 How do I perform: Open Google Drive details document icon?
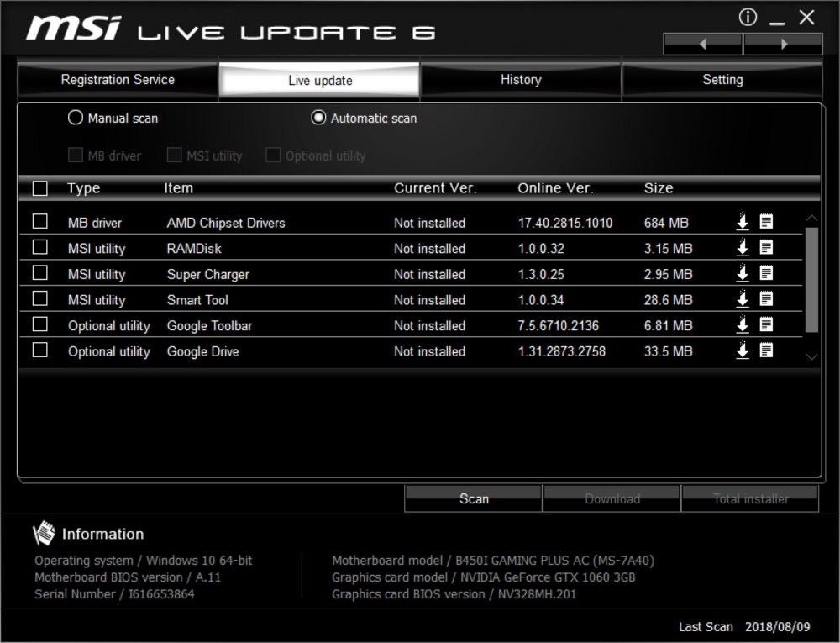pos(766,350)
